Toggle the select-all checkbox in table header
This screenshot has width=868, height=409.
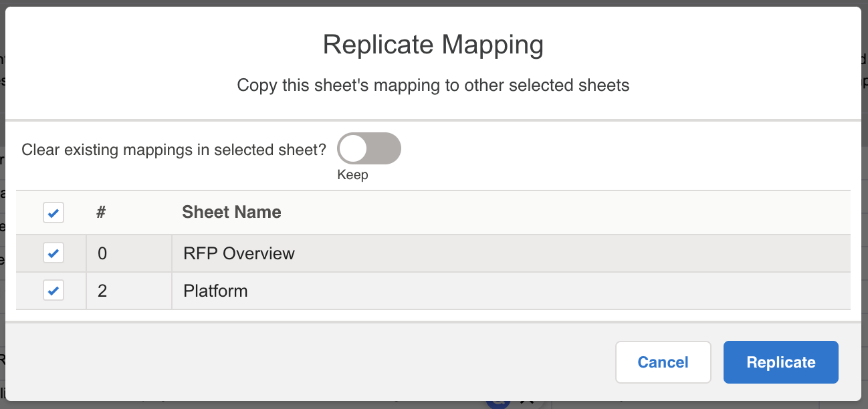tap(53, 213)
